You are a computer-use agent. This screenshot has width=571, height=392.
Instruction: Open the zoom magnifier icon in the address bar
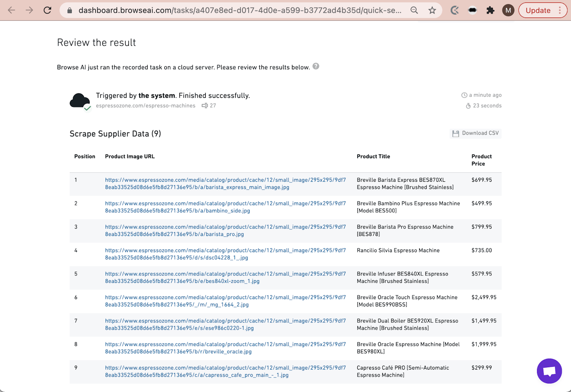414,11
